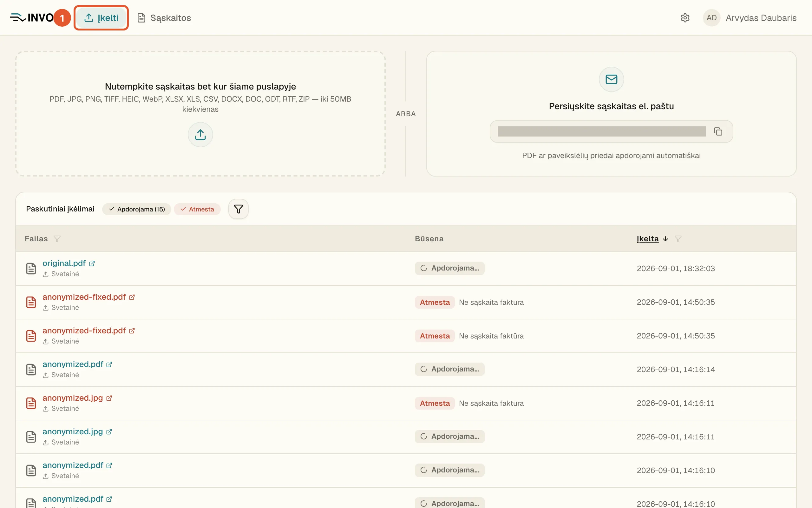The height and width of the screenshot is (508, 812).
Task: Click the upload arrow icon in the drop zone
Action: [200, 134]
